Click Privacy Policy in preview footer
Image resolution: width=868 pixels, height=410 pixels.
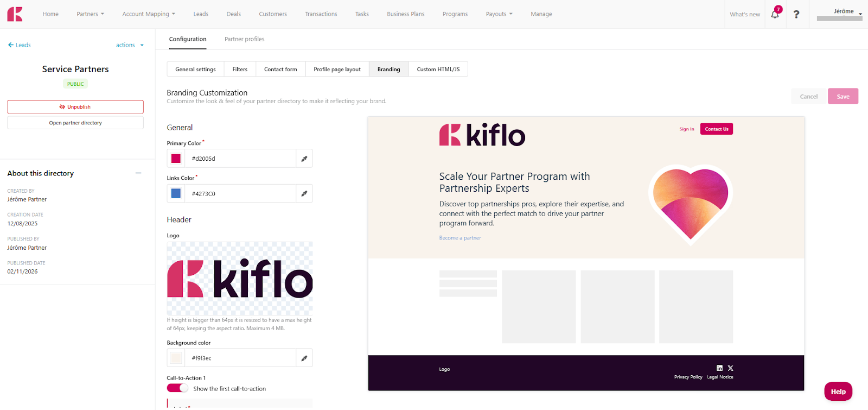(x=688, y=377)
